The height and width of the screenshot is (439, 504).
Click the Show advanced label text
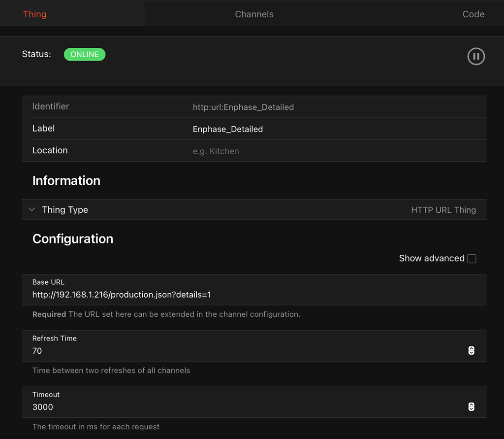(x=431, y=258)
